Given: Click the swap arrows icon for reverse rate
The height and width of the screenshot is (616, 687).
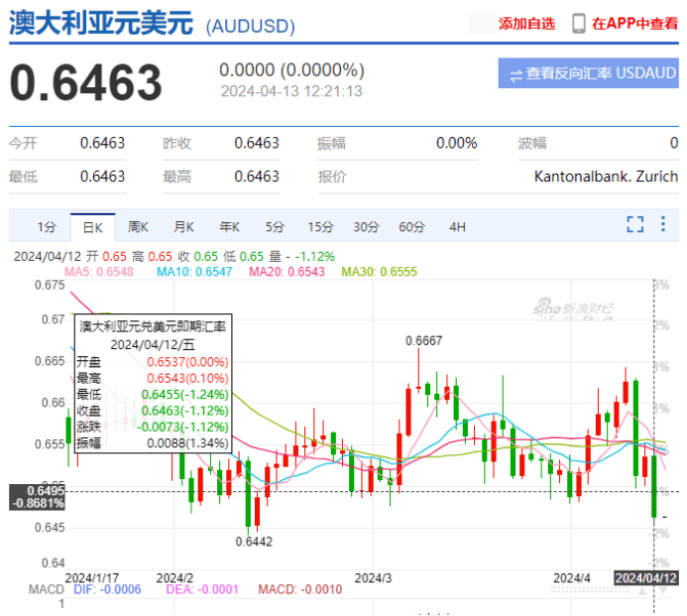Looking at the screenshot, I should click(515, 74).
